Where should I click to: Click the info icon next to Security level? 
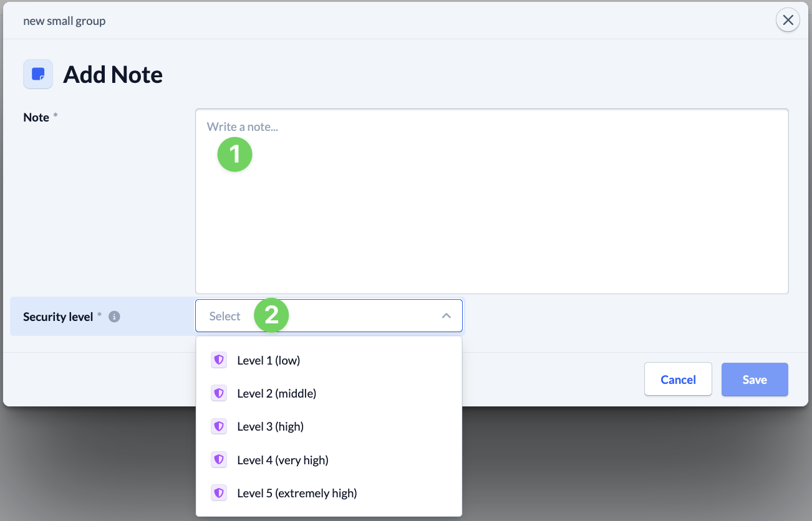click(114, 317)
